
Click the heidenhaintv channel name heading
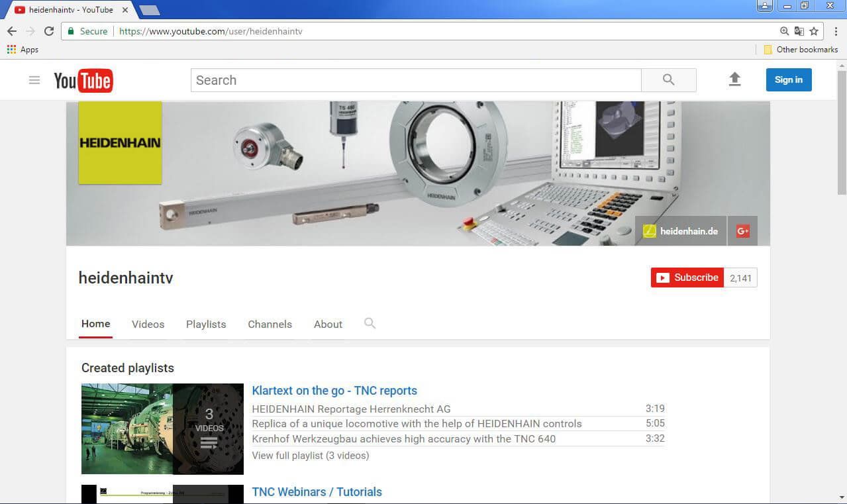[x=126, y=278]
